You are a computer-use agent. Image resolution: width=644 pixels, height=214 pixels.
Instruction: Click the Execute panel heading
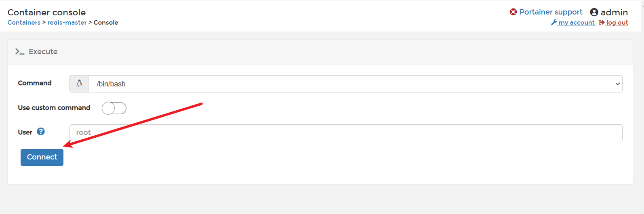tap(43, 52)
